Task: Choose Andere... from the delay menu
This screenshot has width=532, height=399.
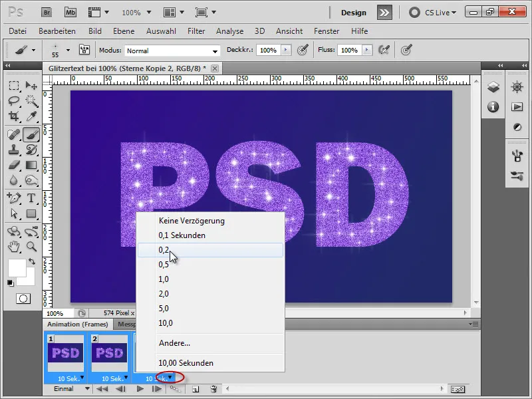Action: coord(210,343)
